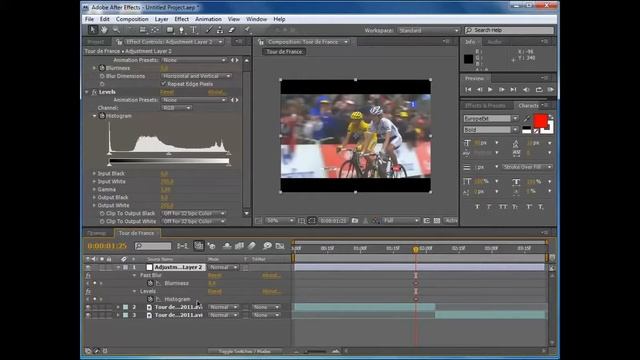Toggle the Levels fx switch in the timeline
The image size is (640, 360).
tap(88, 291)
